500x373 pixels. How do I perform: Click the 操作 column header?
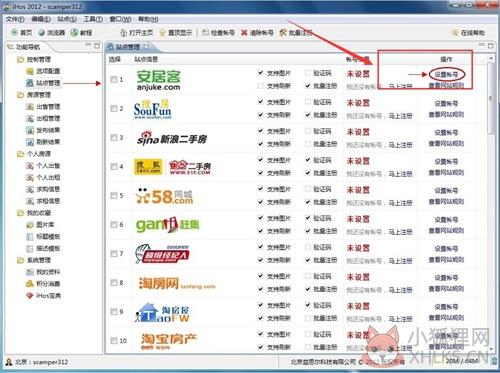(446, 59)
